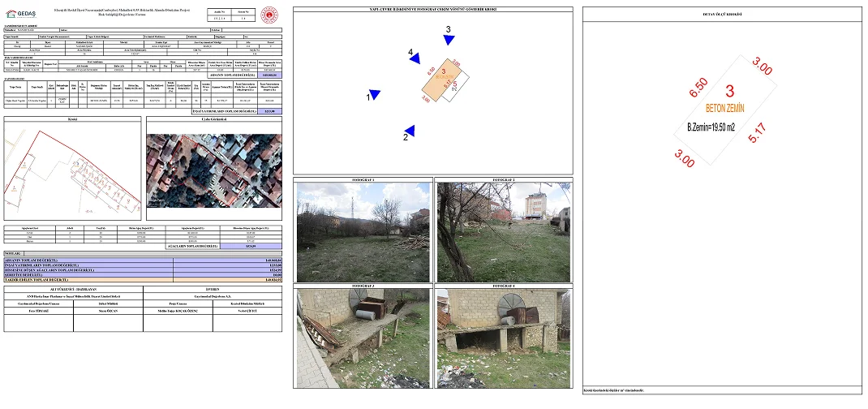Open Fotoğraf 1 grassy field photo
The image size is (868, 409).
click(362, 231)
